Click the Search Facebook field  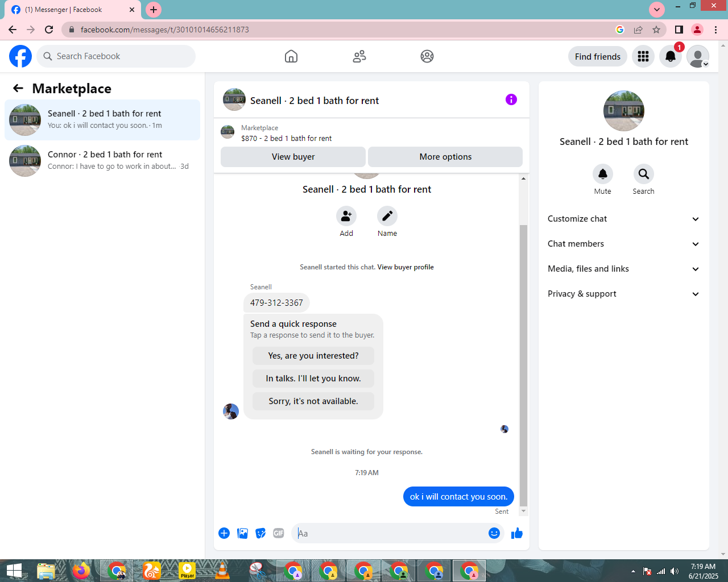(x=116, y=56)
